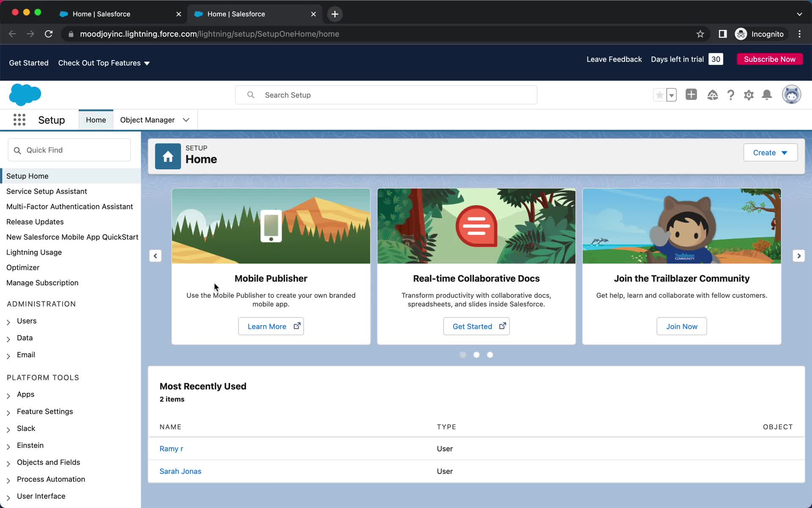This screenshot has width=812, height=508.
Task: Click the Trailblazer Community card image
Action: pyautogui.click(x=682, y=226)
